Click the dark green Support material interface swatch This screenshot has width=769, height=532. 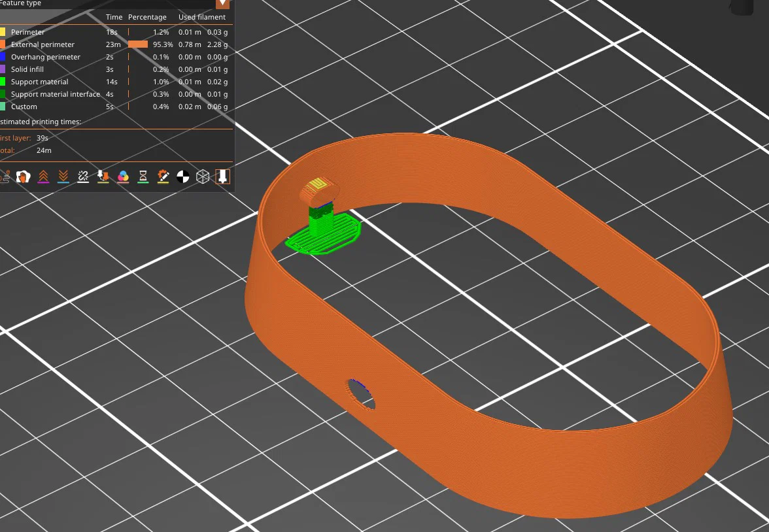click(x=3, y=94)
